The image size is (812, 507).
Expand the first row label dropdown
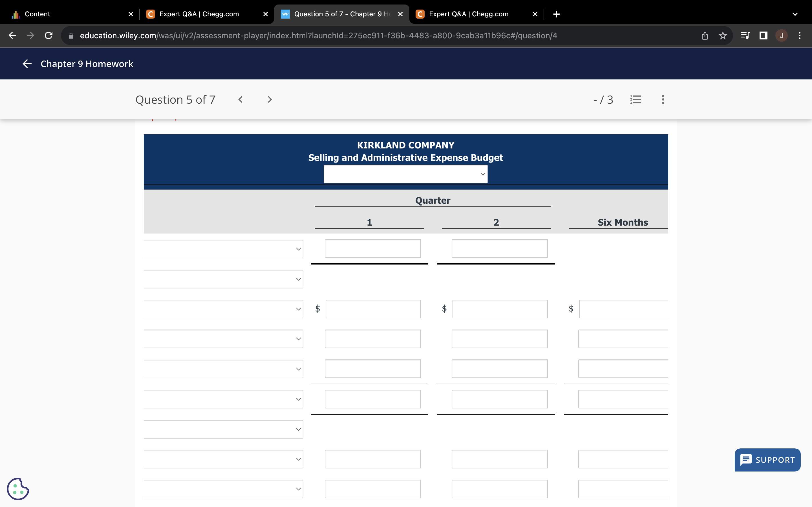click(x=224, y=249)
